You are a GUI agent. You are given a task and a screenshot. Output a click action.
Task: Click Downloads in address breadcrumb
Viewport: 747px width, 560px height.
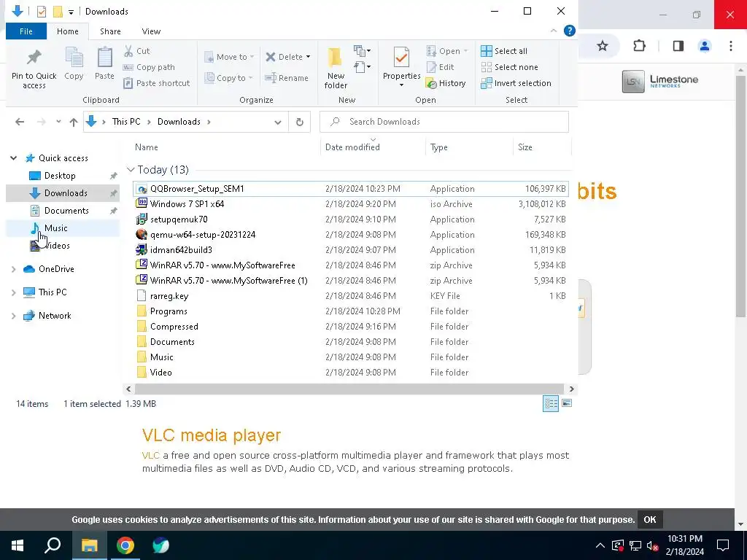179,122
